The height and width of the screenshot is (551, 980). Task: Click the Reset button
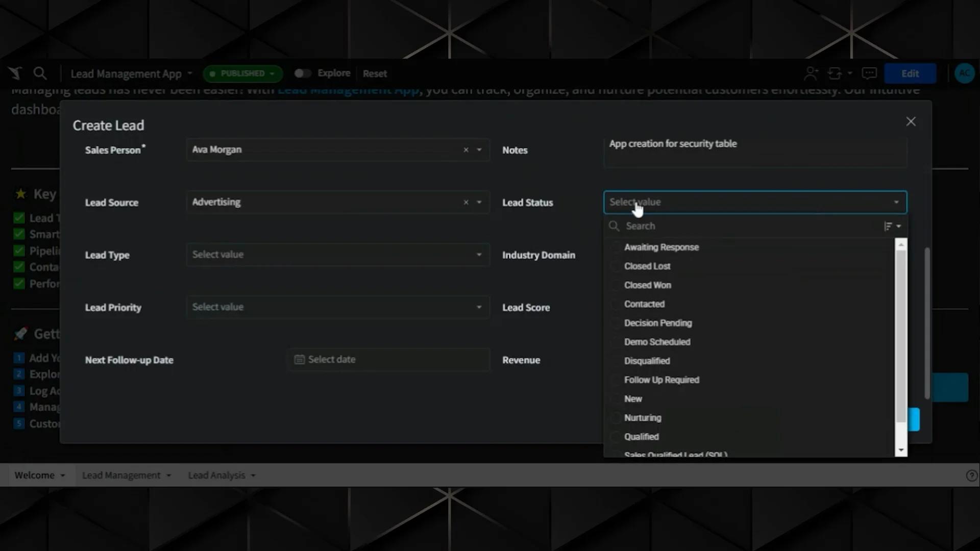(x=375, y=73)
